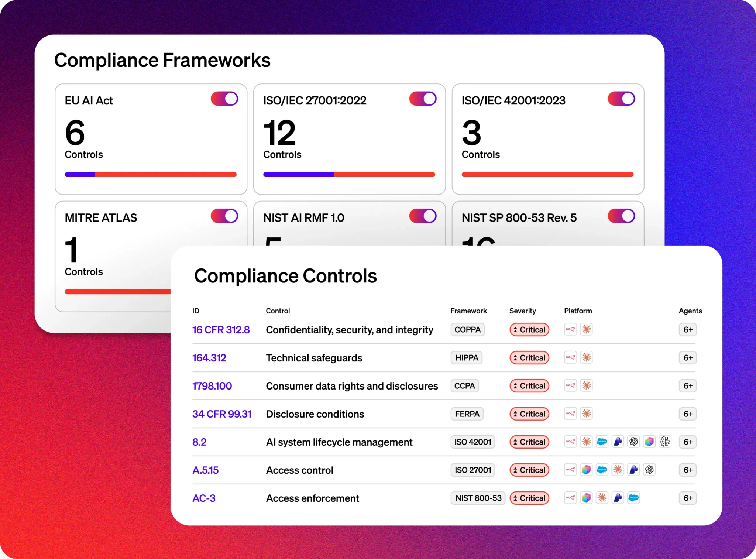This screenshot has height=559, width=756.
Task: Click the n8n platform icon in the COPPA row
Action: (x=570, y=329)
